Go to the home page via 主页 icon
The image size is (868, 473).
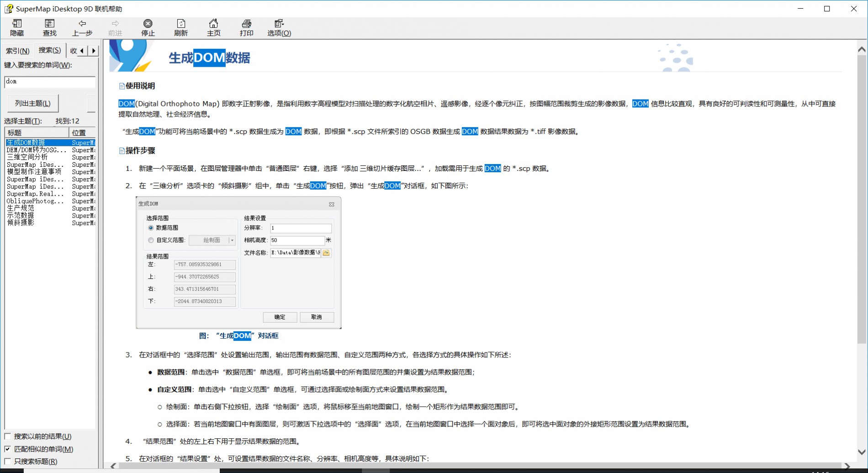click(x=213, y=28)
